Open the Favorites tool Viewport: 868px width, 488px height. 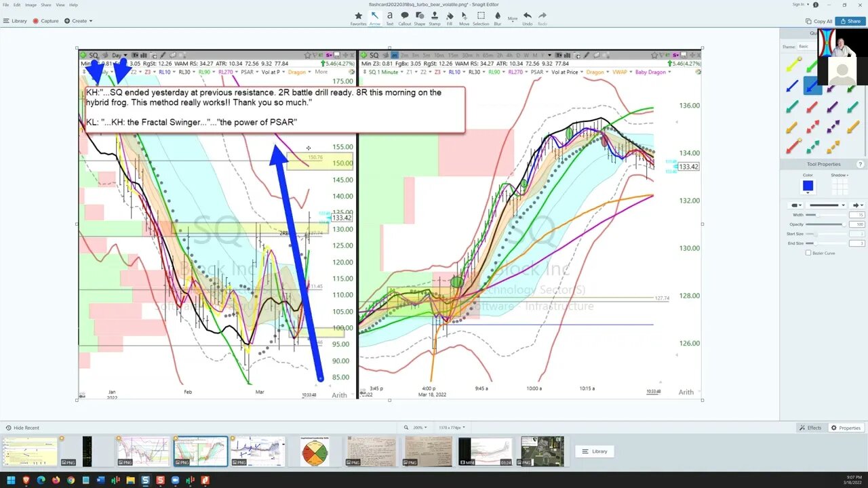[x=359, y=18]
